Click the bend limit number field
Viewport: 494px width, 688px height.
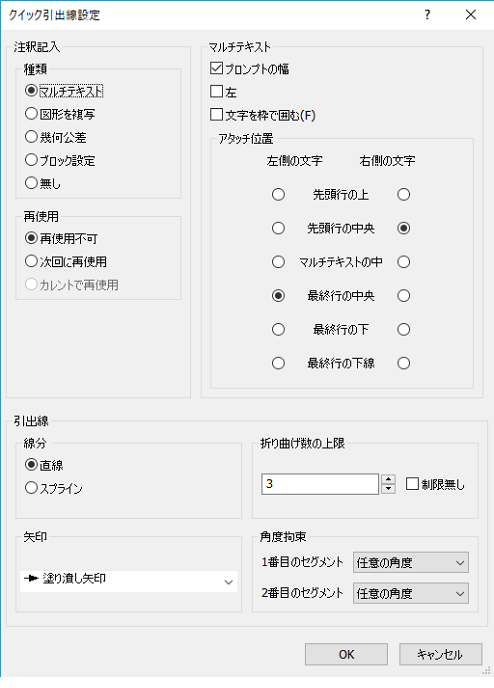pos(320,484)
